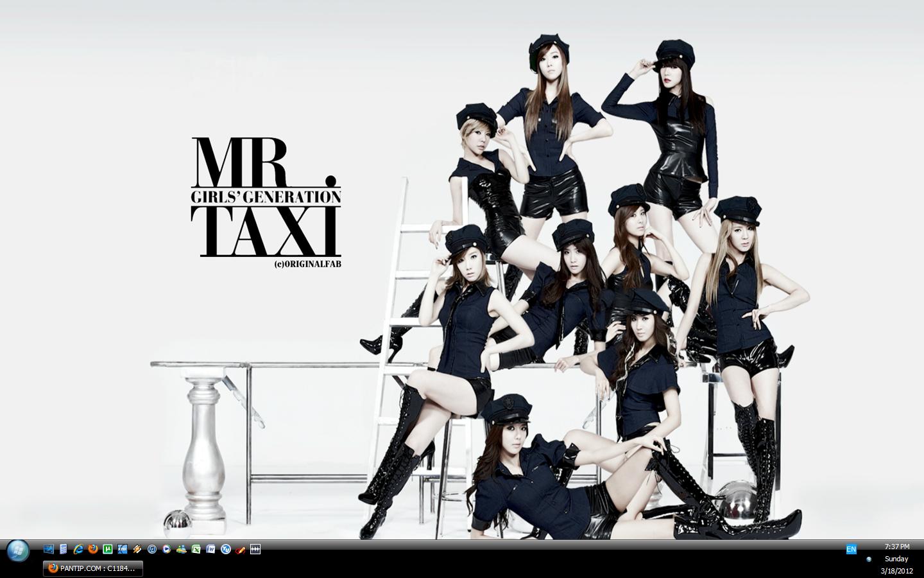
Task: Launch Winamp from quick launch
Action: point(137,549)
